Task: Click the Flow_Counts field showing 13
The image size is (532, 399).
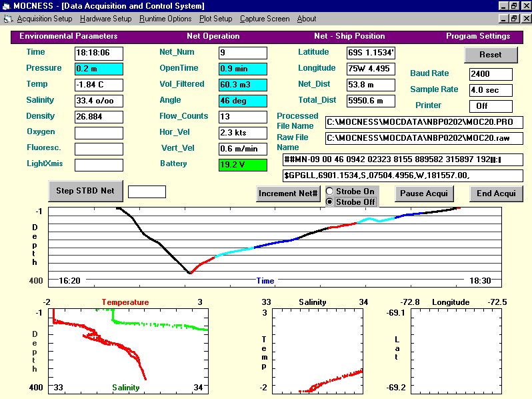Action: tap(243, 117)
